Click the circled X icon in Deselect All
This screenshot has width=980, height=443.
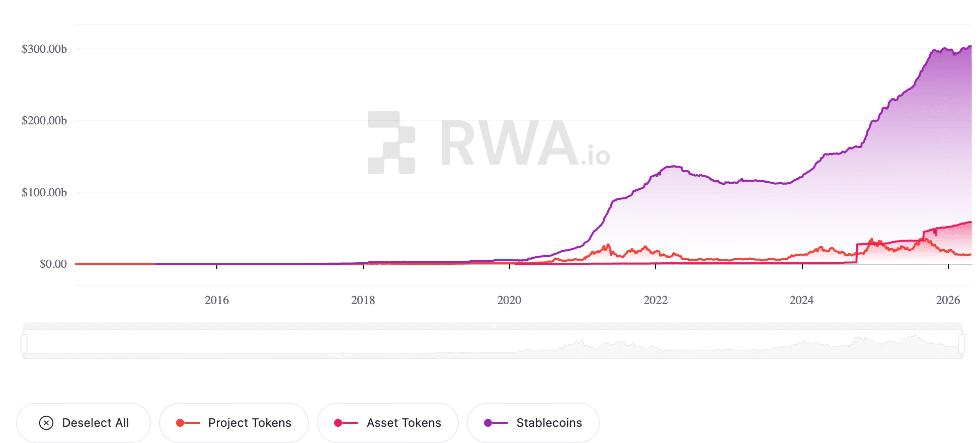click(46, 423)
